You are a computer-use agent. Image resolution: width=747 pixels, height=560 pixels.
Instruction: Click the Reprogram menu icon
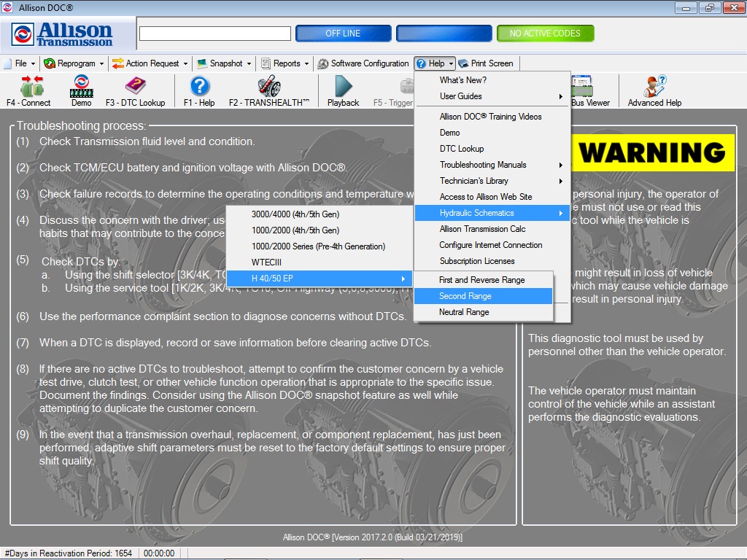pos(49,63)
